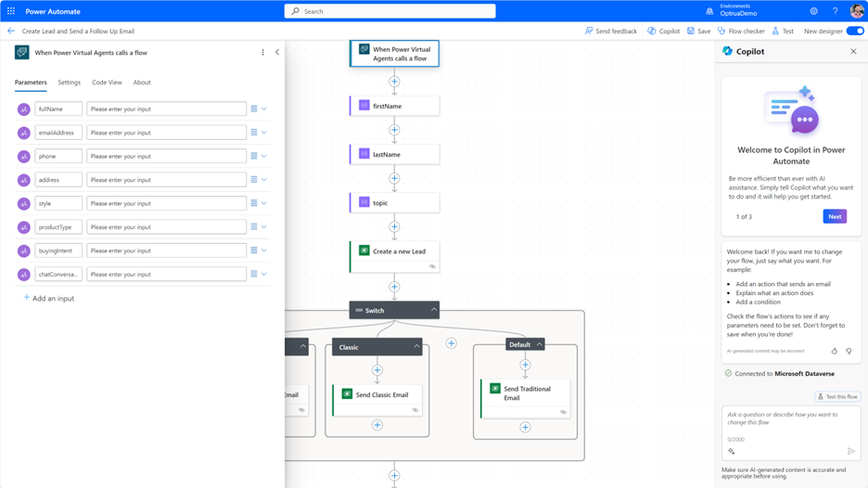Click in the Search box
Viewport: 868px width, 488px height.
[389, 11]
